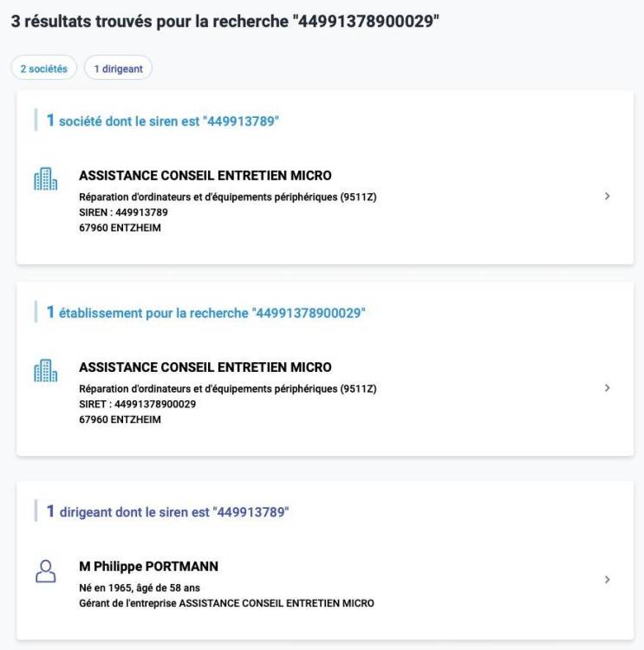Open ASSISTANCE CONSEIL ENTRETIEN MICRO in the société card

205,176
